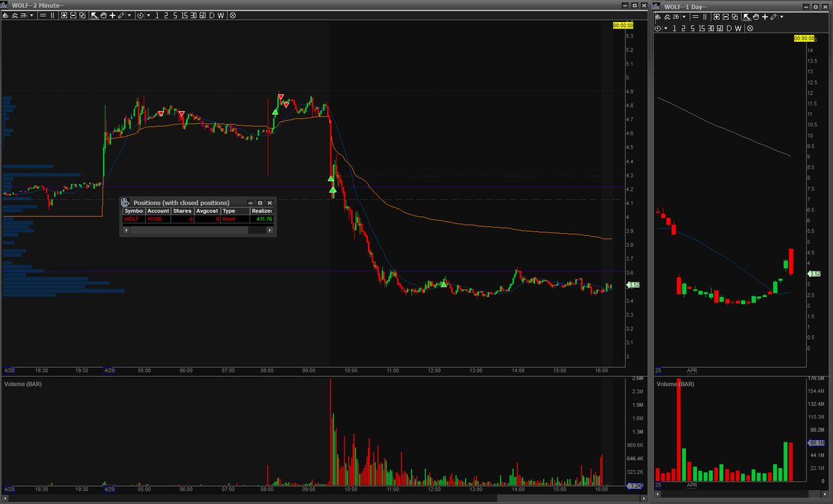Select W interval in 1 Day chart
This screenshot has width=833, height=504.
pos(738,28)
